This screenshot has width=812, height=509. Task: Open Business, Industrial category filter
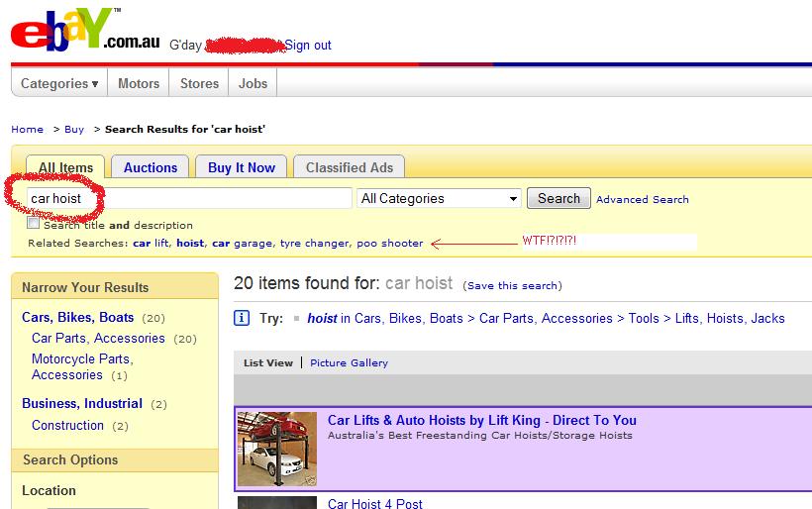click(x=82, y=403)
